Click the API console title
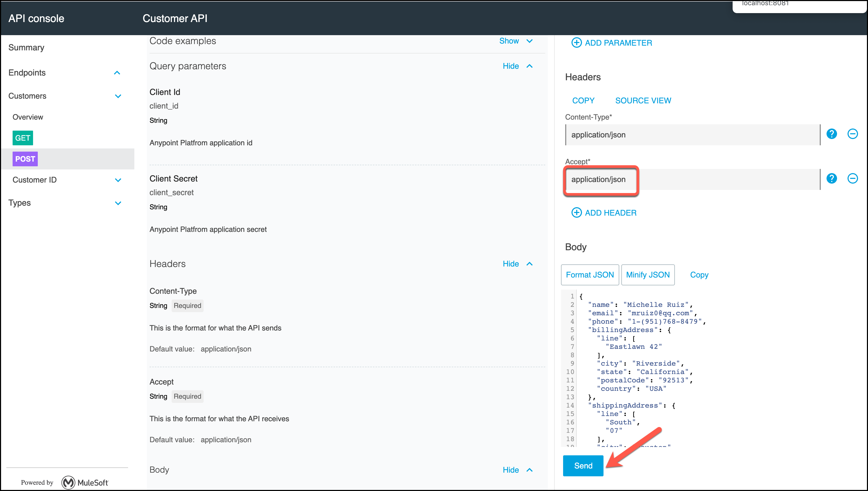 point(36,18)
